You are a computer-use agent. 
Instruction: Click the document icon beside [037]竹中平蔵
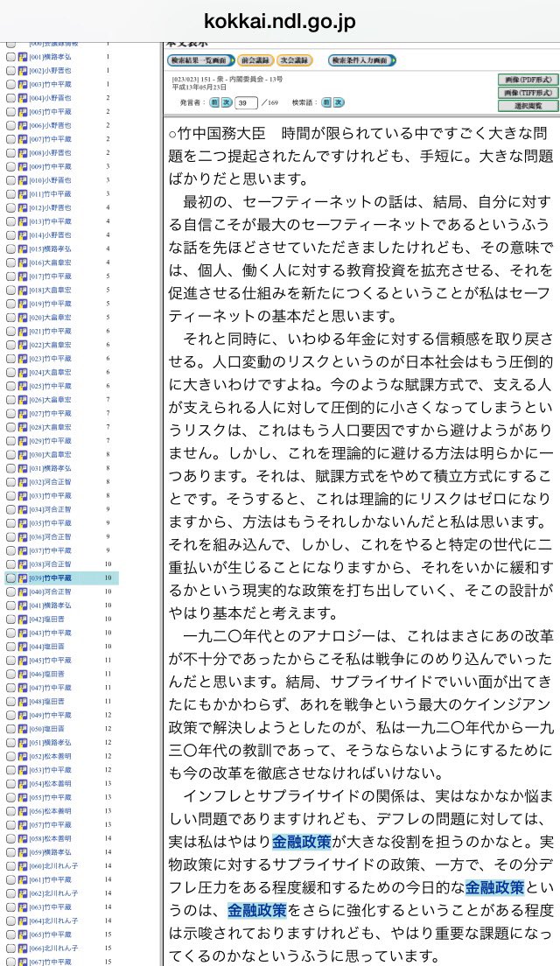(23, 550)
